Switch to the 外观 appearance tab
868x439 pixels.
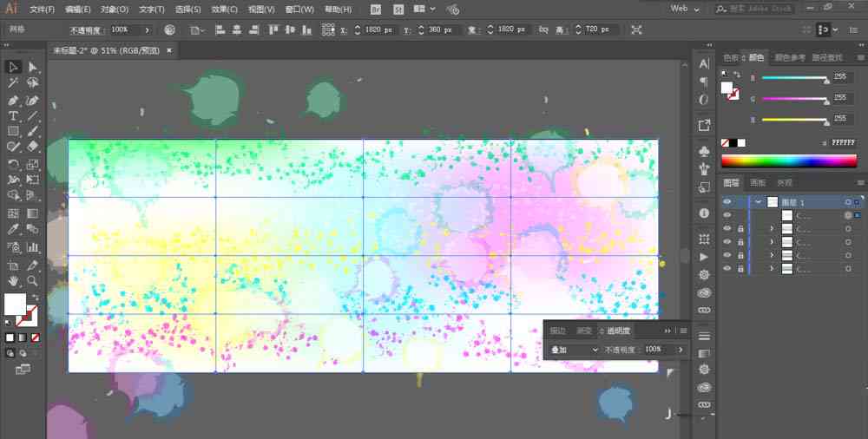tap(785, 183)
